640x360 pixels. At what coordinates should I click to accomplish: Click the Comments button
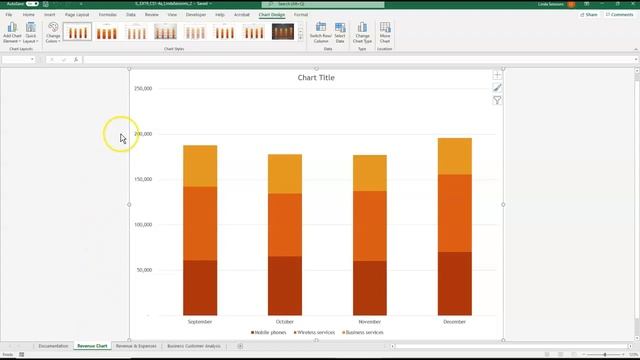(620, 15)
